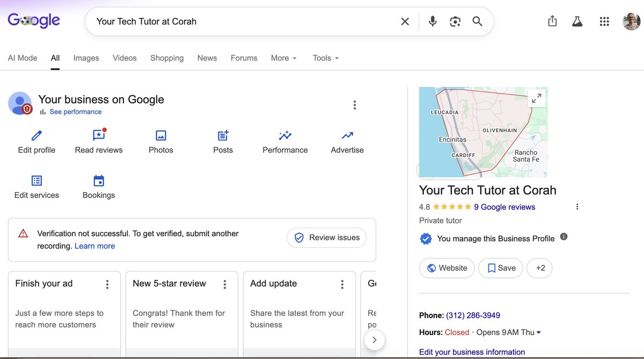Screen dimensions: 644x359
Task: Open New 5-star review card menu
Action: point(225,284)
